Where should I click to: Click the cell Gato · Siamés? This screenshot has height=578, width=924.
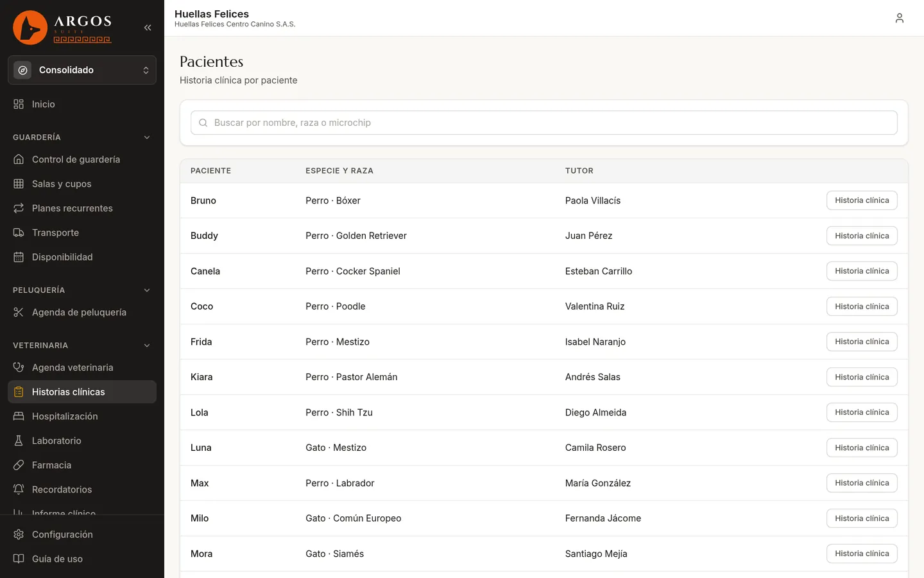334,554
